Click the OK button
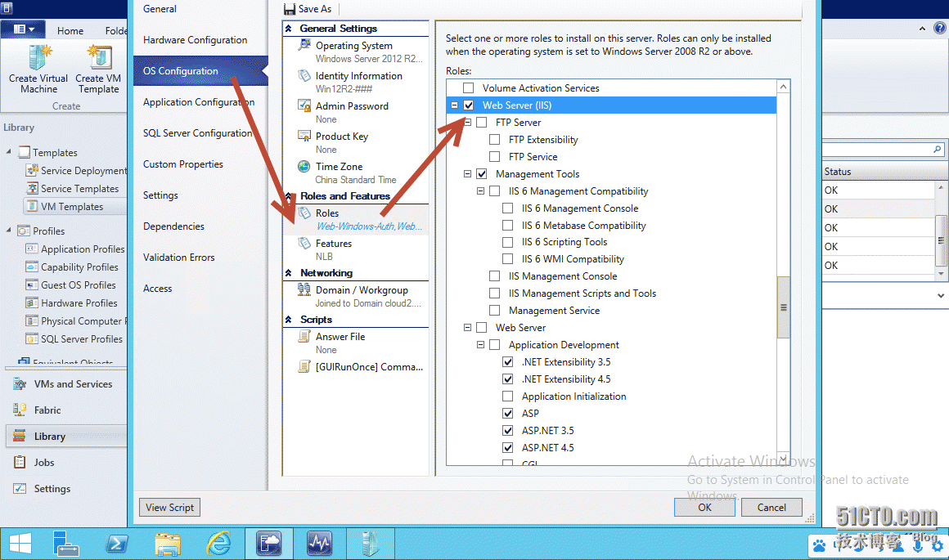Viewport: 949px width, 560px height. (704, 508)
